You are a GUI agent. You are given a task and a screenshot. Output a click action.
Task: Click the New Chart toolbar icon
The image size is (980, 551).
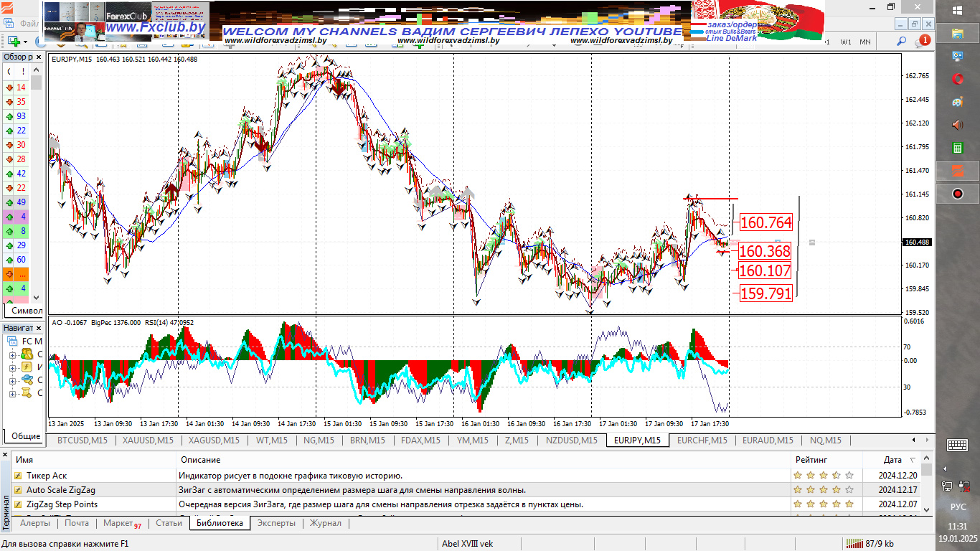tap(13, 42)
